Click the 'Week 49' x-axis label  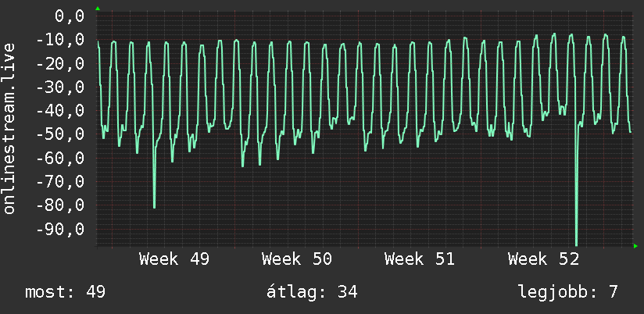[174, 259]
